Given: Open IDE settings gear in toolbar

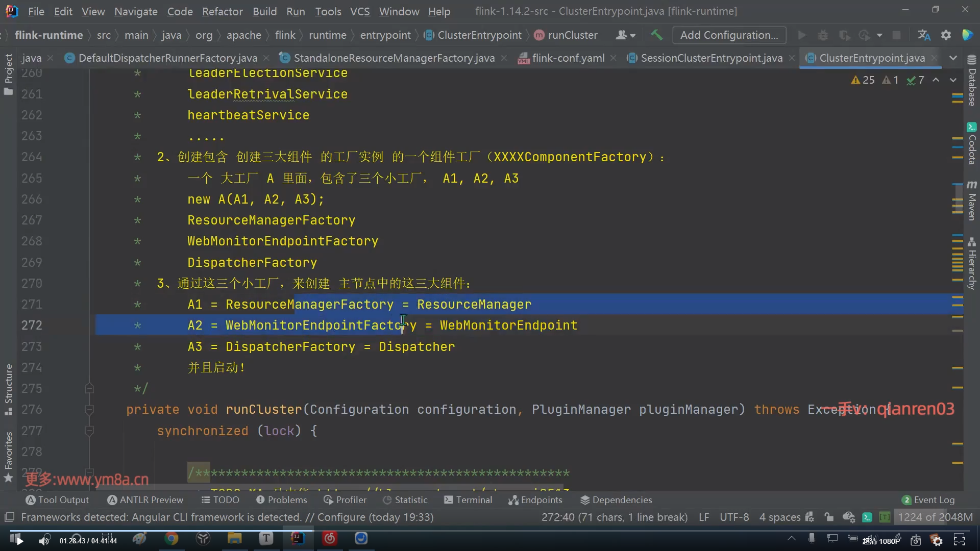Looking at the screenshot, I should click(946, 35).
